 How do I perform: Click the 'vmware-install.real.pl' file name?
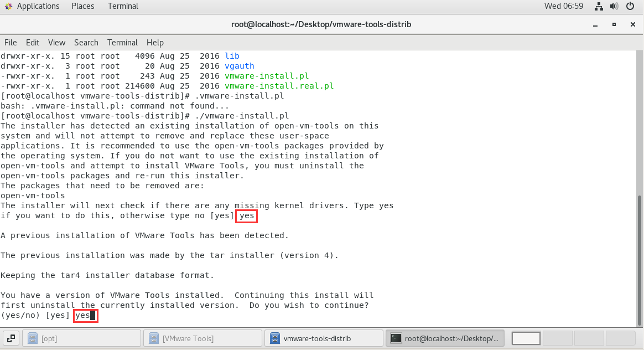(279, 86)
